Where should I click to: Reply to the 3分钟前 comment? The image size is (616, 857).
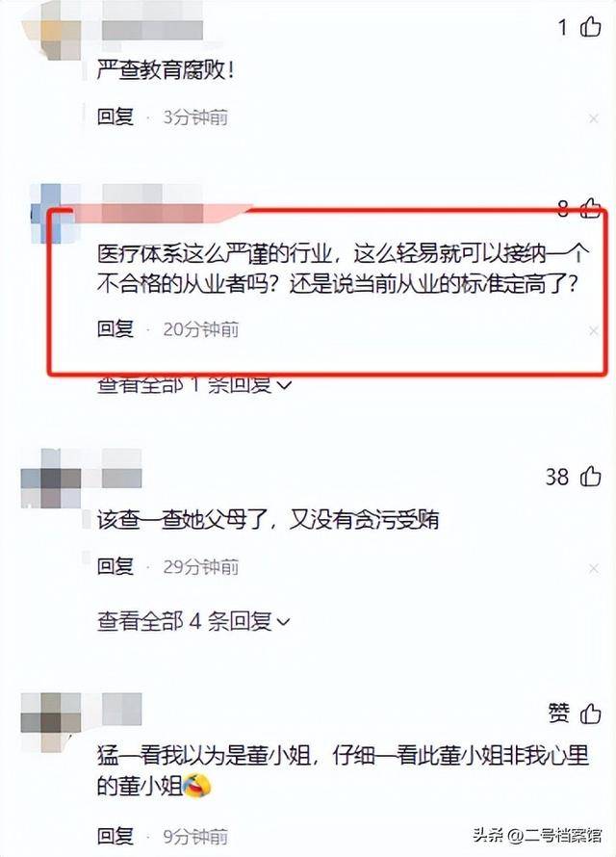[115, 117]
